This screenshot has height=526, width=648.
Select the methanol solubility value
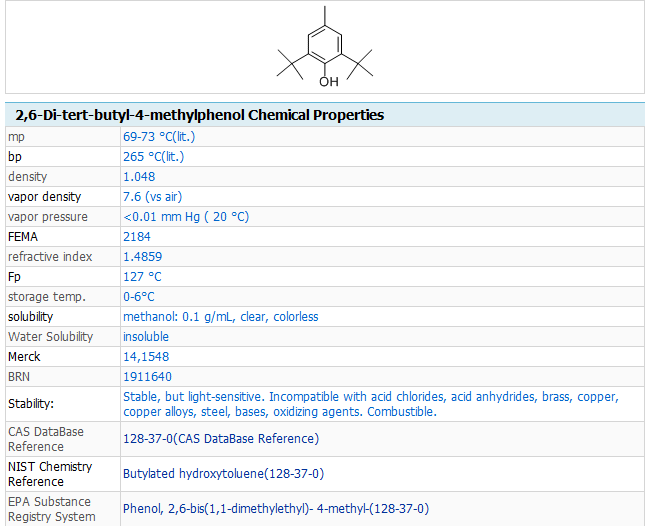pos(220,316)
